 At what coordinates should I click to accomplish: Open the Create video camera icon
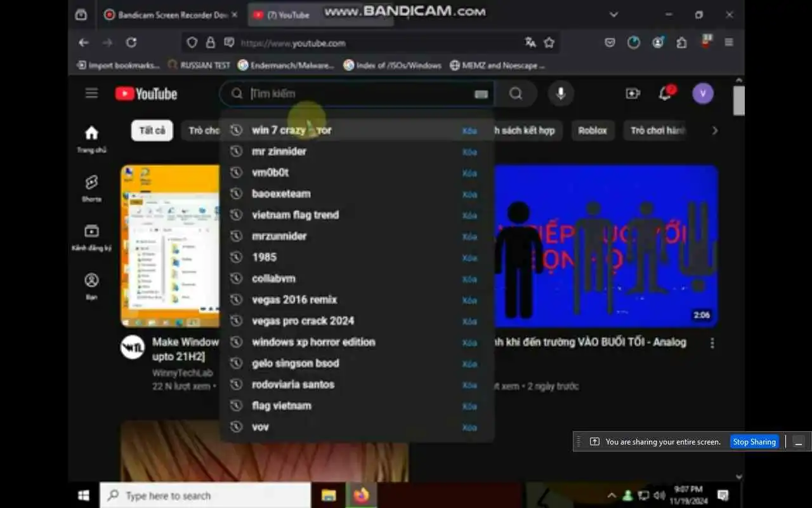633,94
